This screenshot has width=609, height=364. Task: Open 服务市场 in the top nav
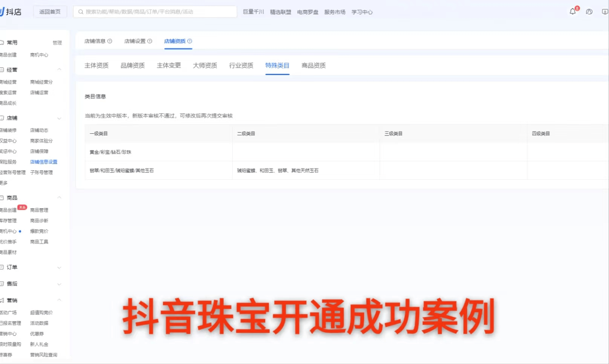pos(335,12)
